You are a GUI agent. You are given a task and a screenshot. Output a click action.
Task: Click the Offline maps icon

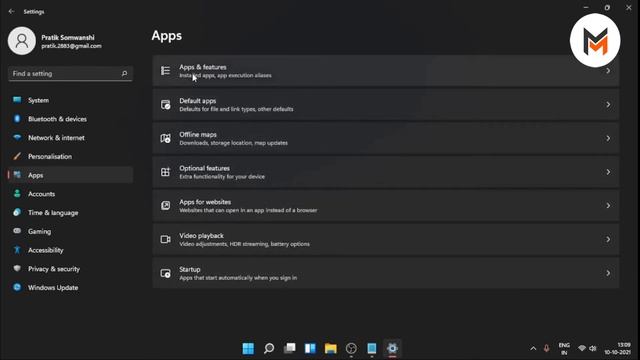point(165,138)
